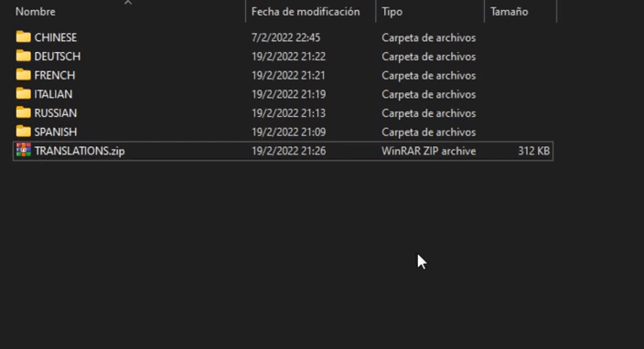Select the WinRAR icon of TRANSLATIONS.zip
The image size is (644, 349).
coord(24,150)
